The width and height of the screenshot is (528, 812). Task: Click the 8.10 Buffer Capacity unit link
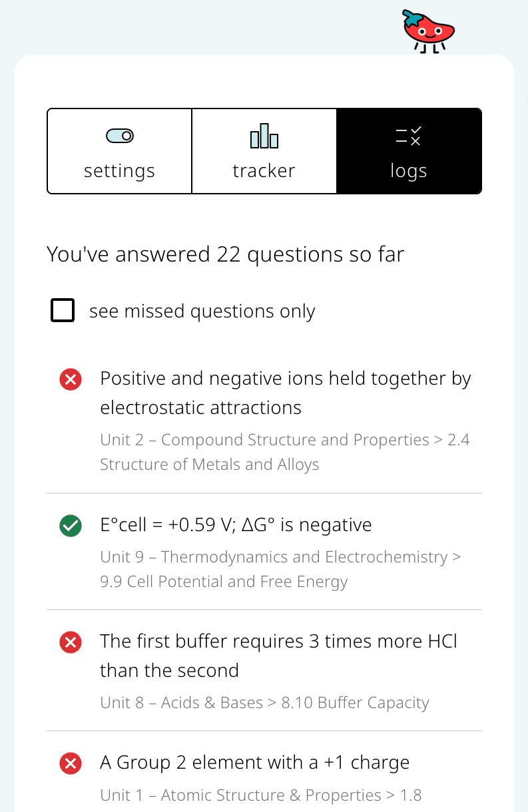(x=264, y=702)
